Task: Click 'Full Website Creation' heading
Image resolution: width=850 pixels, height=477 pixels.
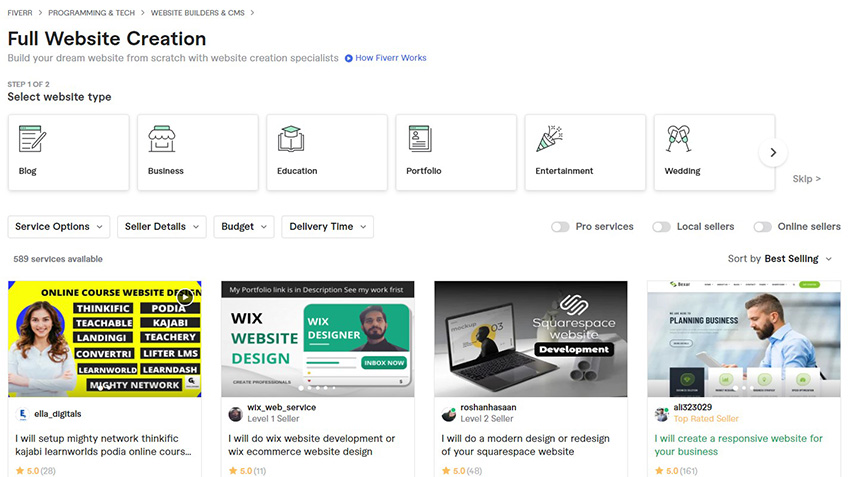Action: [x=107, y=38]
